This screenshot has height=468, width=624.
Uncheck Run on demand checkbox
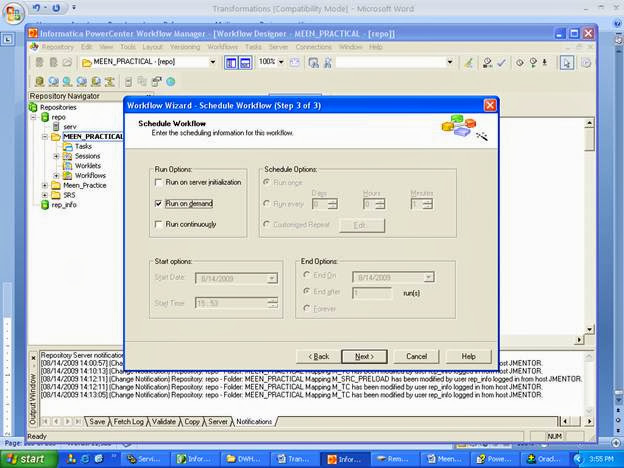pos(158,203)
